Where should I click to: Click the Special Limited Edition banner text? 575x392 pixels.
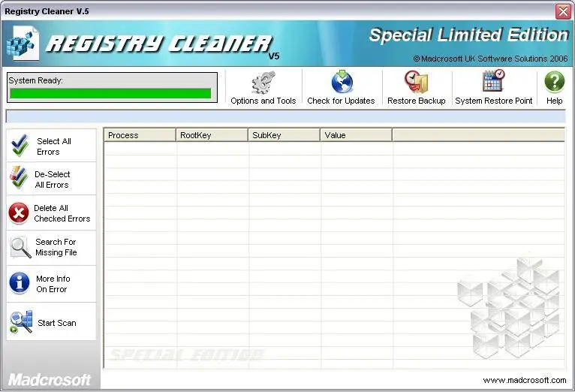(x=468, y=35)
